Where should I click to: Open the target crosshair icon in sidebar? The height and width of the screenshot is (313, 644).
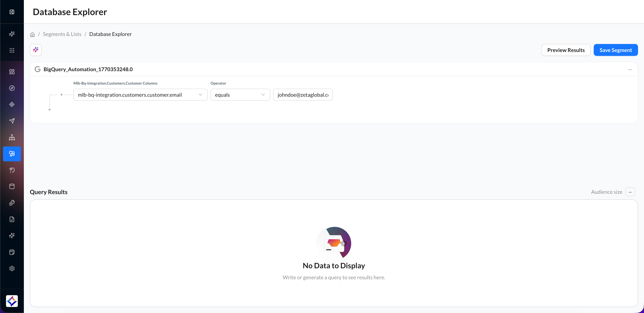(x=12, y=105)
